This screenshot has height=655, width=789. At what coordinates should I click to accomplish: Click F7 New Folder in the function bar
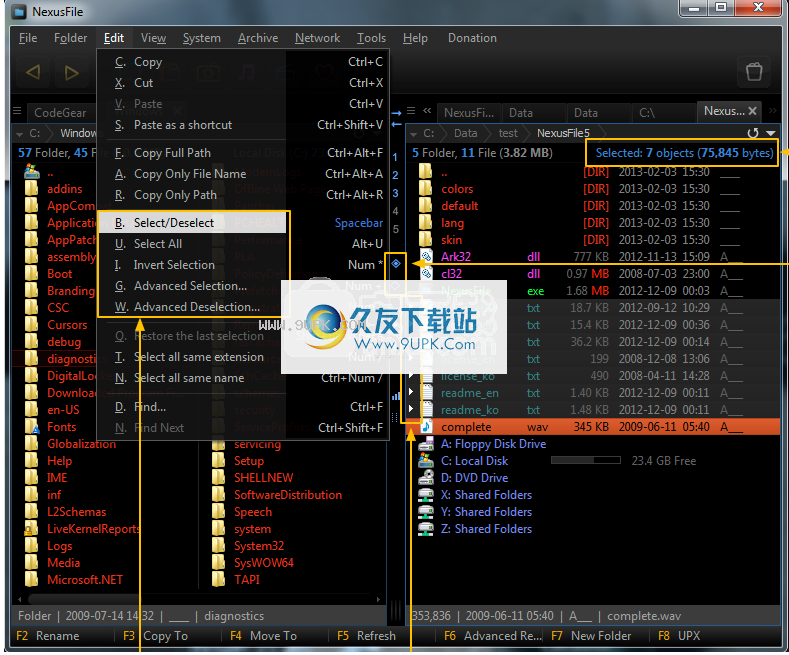(591, 636)
